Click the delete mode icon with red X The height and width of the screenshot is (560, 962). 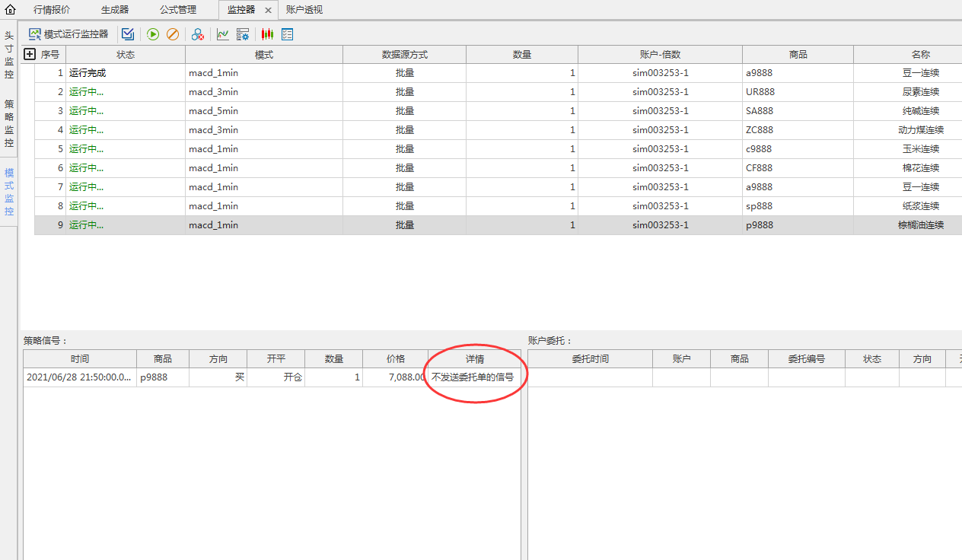pos(197,34)
